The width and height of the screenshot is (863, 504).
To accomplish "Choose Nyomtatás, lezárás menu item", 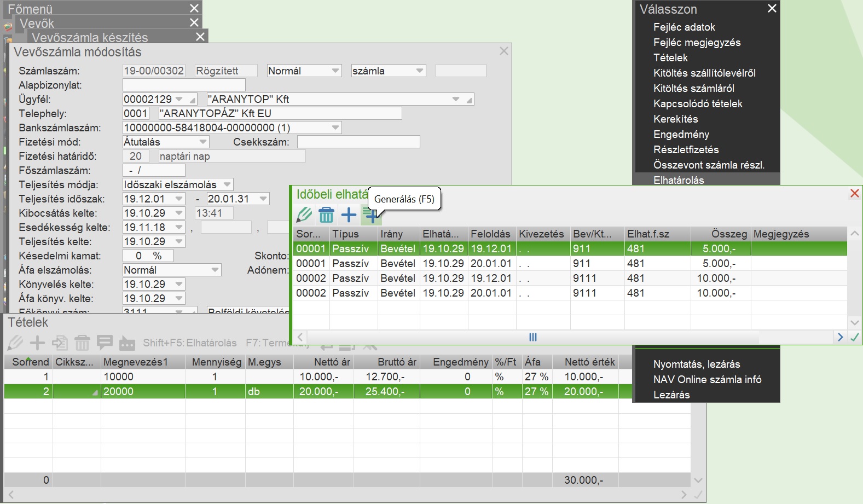I will pyautogui.click(x=697, y=364).
